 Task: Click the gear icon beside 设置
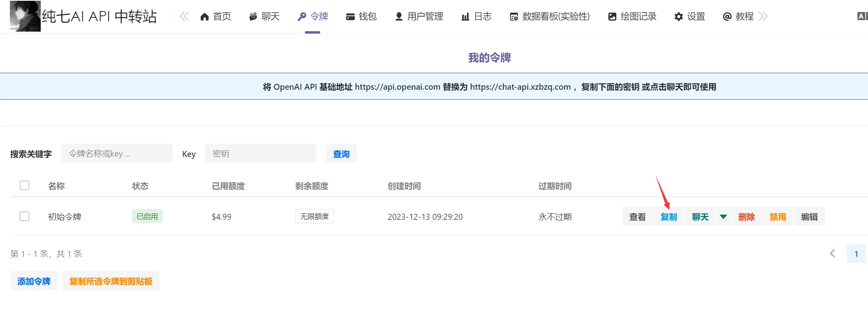(678, 17)
